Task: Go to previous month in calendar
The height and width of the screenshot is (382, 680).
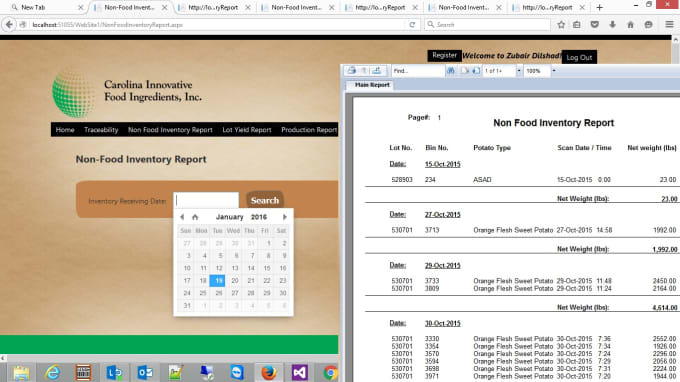Action: [182, 217]
